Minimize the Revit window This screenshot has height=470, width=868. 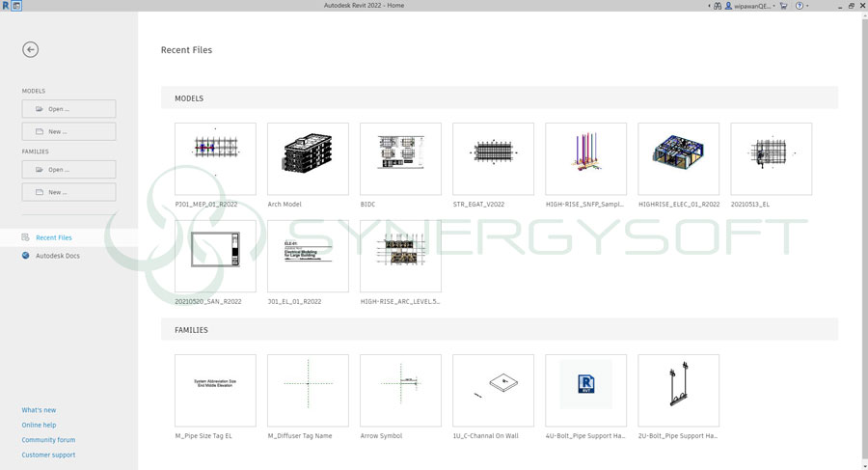point(840,6)
